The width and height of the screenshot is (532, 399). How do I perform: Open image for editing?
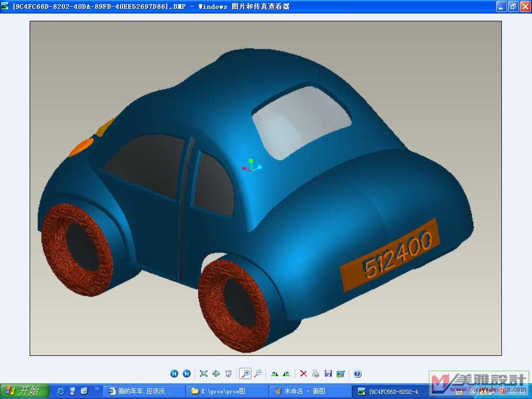click(341, 374)
